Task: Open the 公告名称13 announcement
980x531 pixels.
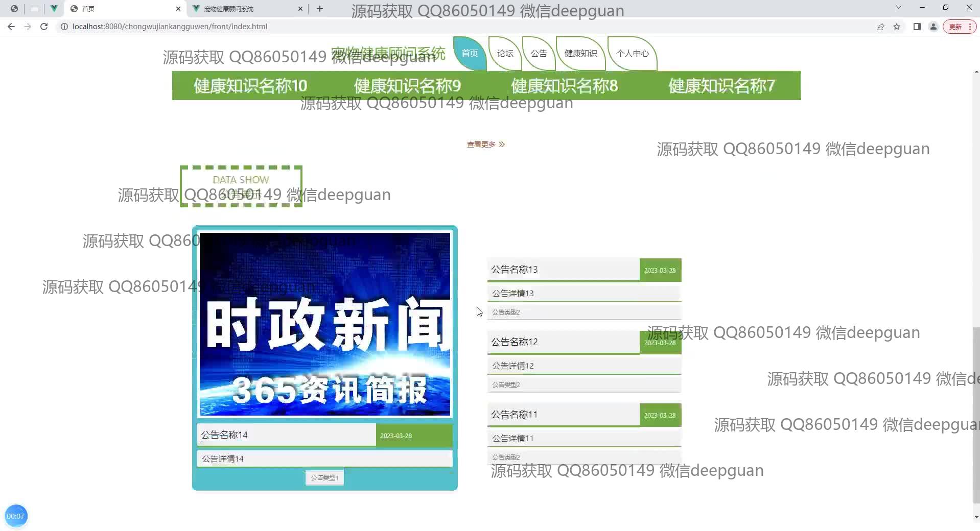Action: coord(564,270)
